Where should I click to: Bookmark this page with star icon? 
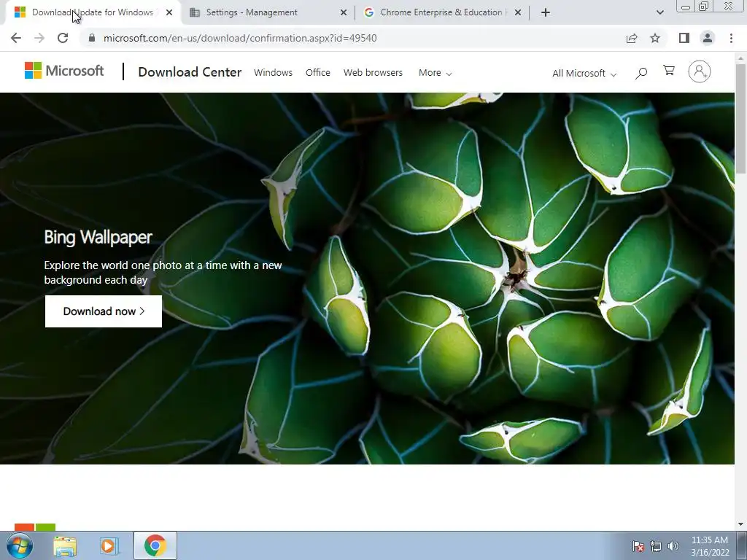655,38
